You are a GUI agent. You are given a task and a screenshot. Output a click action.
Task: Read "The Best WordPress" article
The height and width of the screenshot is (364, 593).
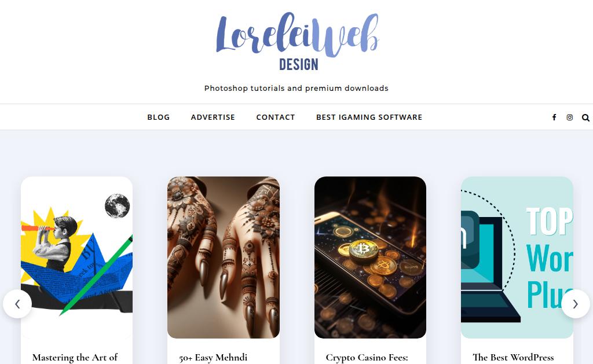(x=513, y=357)
